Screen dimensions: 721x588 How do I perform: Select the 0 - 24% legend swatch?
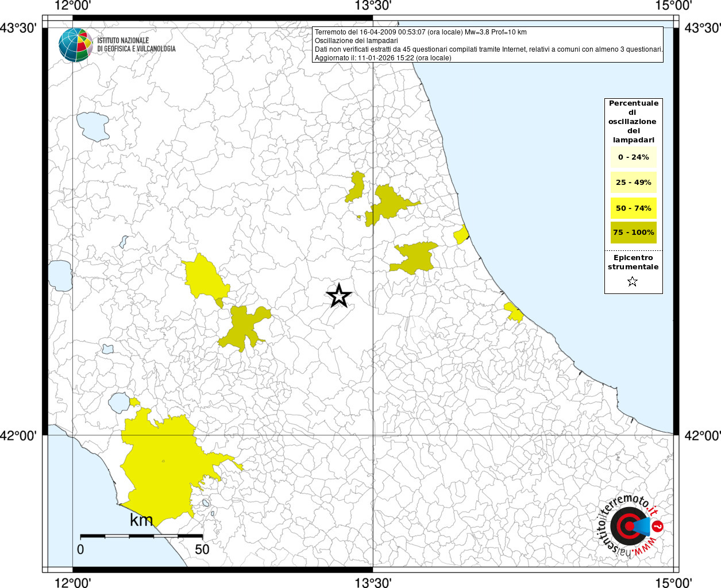pyautogui.click(x=633, y=157)
